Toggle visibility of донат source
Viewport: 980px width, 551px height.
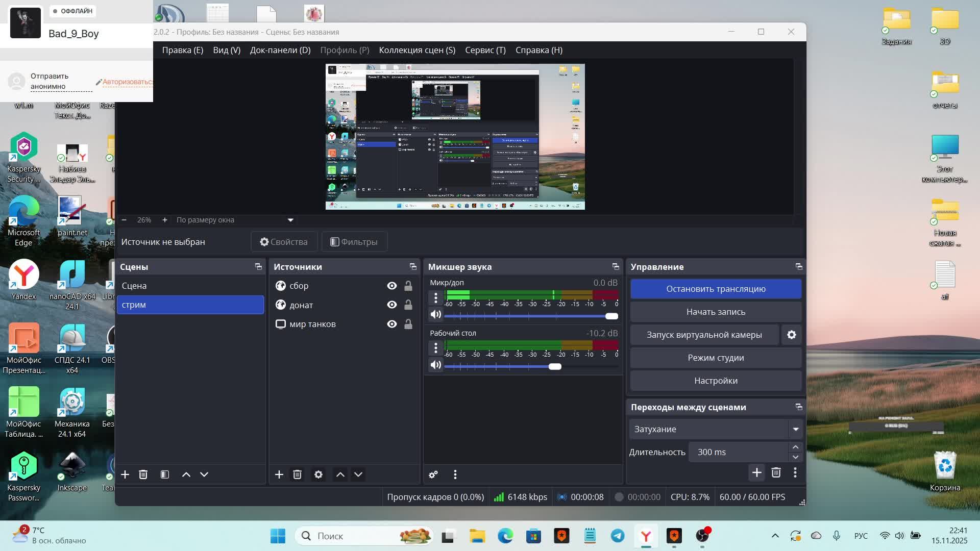tap(391, 305)
